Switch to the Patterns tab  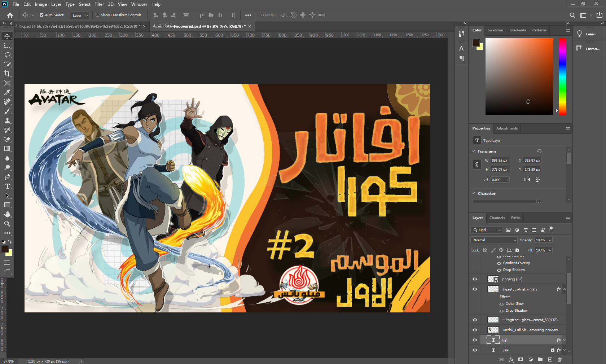coord(539,30)
